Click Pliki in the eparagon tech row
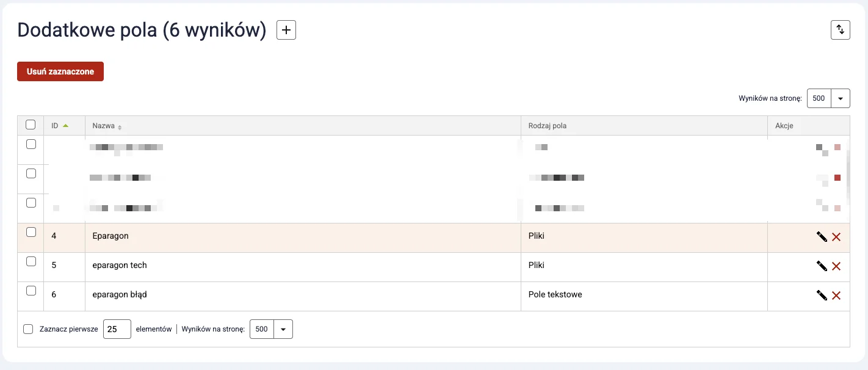868x370 pixels. pyautogui.click(x=537, y=265)
